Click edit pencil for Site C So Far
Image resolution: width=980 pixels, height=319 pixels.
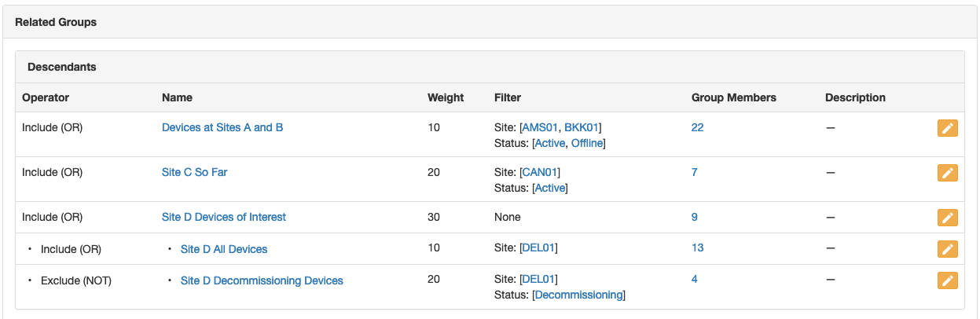947,174
